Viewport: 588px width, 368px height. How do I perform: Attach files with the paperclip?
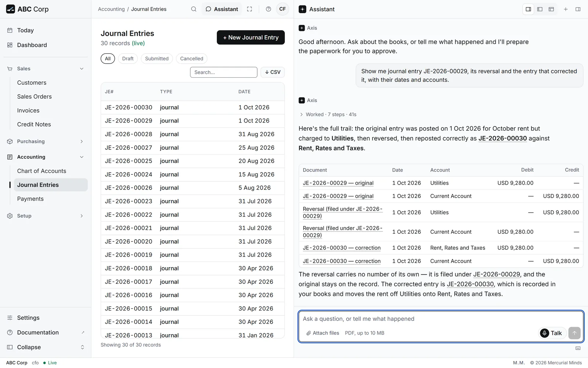click(x=323, y=333)
